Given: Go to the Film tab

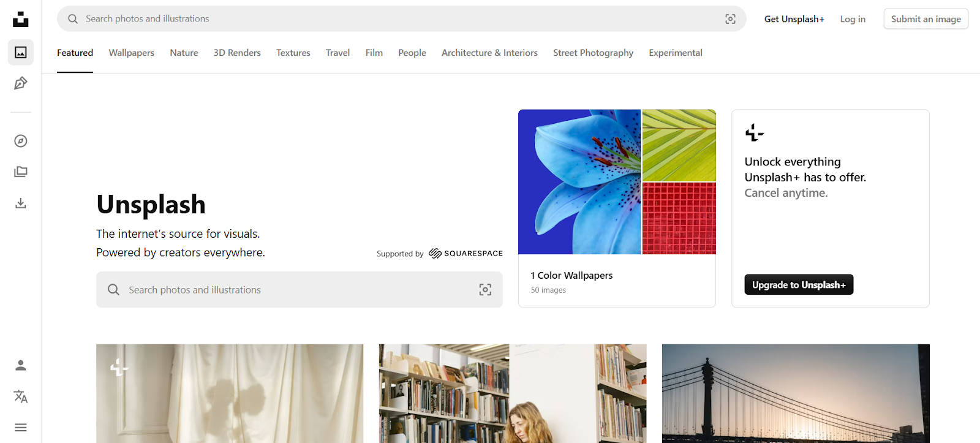Looking at the screenshot, I should click(374, 53).
